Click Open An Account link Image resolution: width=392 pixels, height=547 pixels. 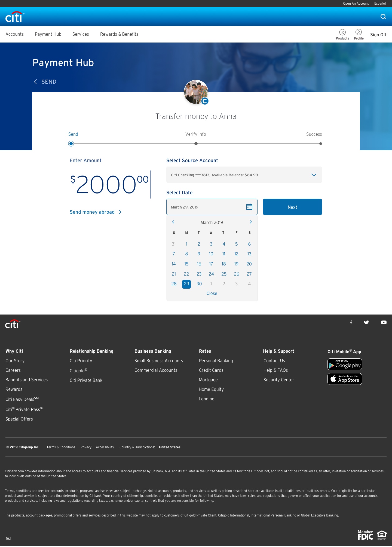pyautogui.click(x=356, y=4)
